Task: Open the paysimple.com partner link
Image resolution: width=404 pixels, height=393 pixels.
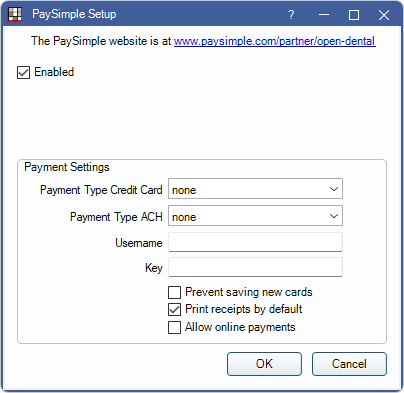Action: pos(275,41)
